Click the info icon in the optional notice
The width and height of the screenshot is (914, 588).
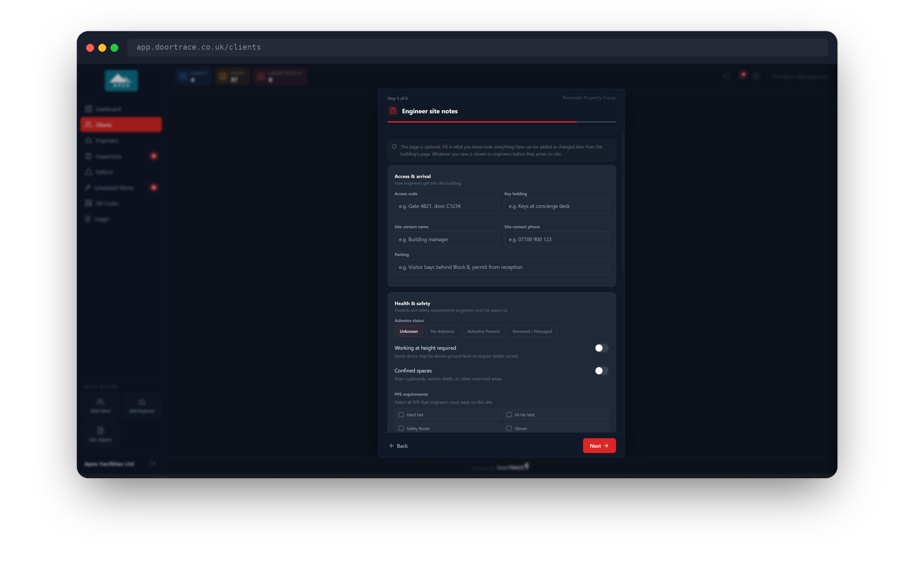pos(394,147)
